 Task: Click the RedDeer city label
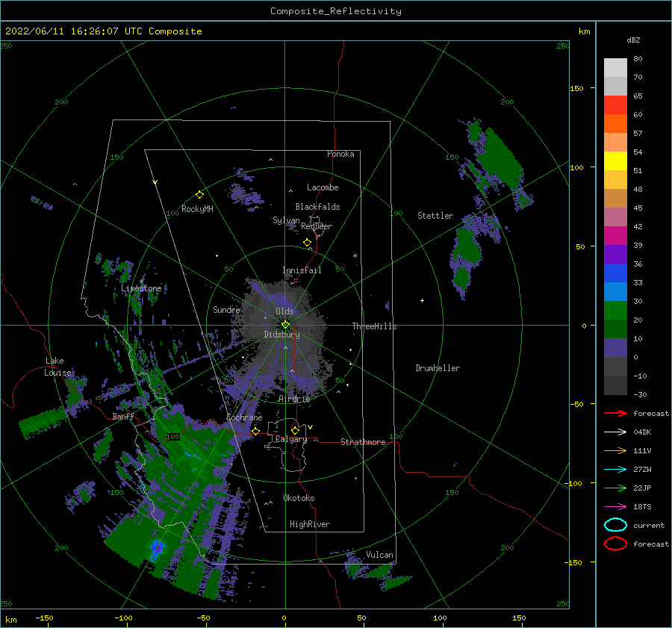click(x=317, y=226)
